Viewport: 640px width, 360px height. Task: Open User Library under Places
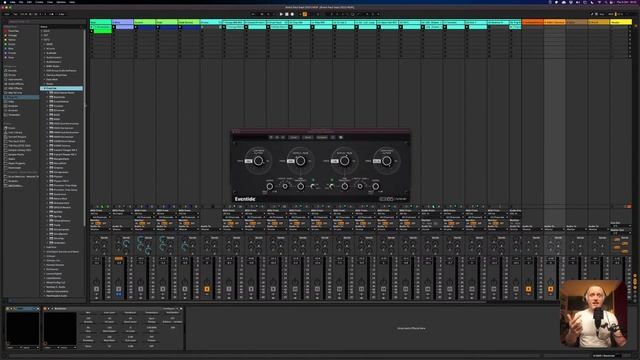[x=15, y=133]
